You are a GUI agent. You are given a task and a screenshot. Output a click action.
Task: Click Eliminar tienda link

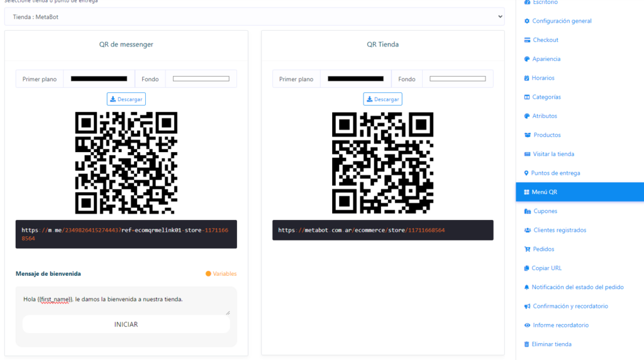(x=551, y=344)
